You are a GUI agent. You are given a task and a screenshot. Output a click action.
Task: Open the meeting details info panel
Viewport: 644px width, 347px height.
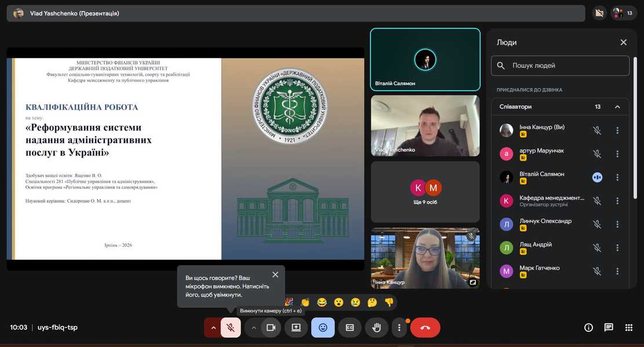pyautogui.click(x=588, y=327)
